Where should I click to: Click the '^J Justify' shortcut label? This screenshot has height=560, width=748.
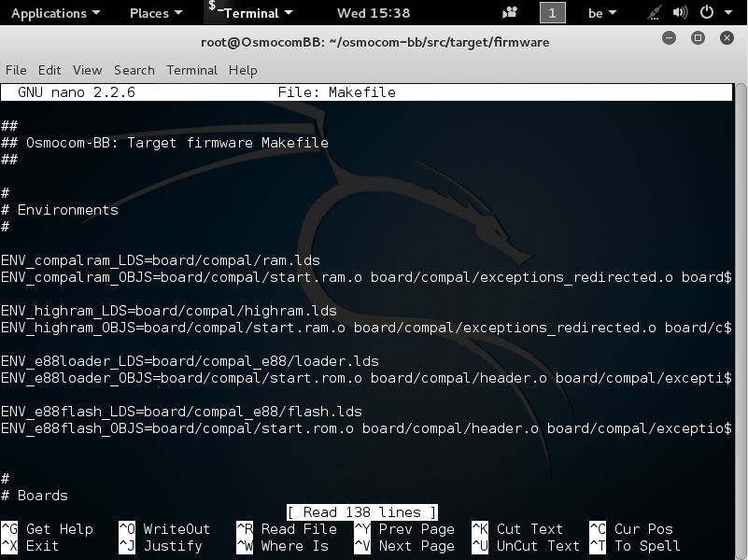coord(161,546)
